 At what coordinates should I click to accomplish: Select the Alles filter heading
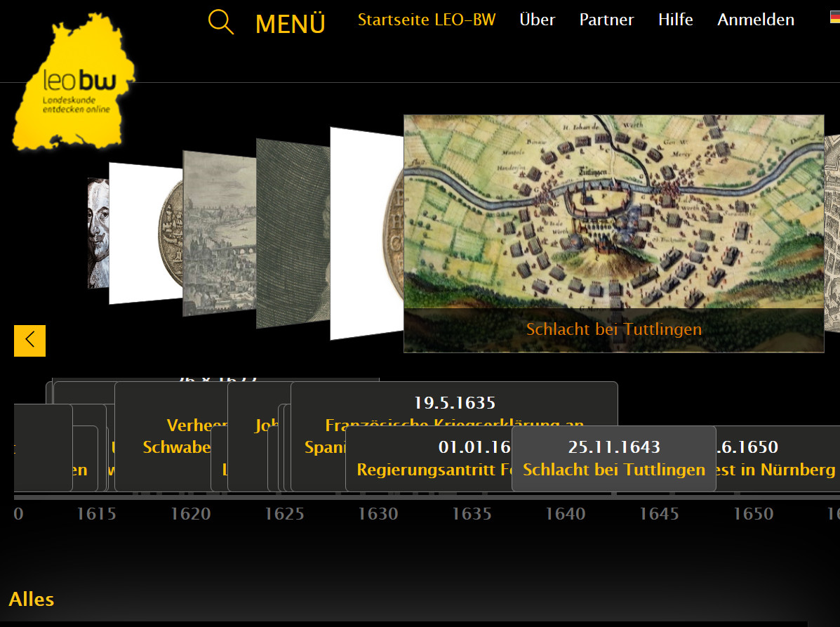coord(32,599)
